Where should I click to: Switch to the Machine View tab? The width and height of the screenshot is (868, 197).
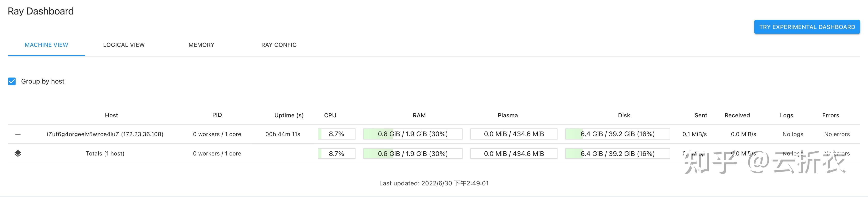pyautogui.click(x=46, y=45)
